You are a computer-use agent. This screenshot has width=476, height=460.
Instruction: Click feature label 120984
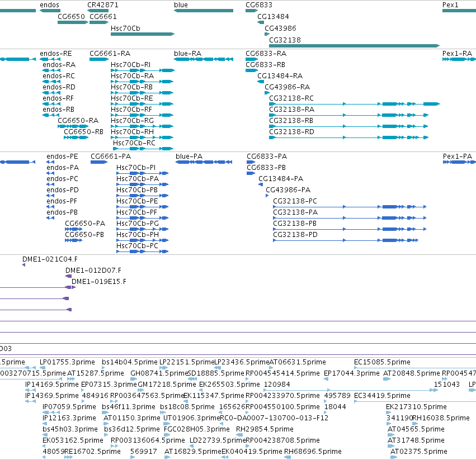click(277, 385)
